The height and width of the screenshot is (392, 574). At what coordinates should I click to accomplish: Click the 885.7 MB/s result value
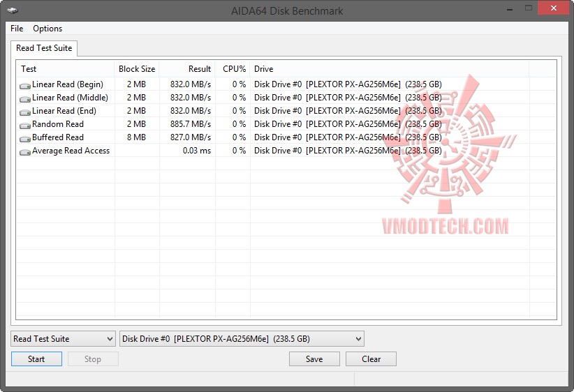point(191,124)
